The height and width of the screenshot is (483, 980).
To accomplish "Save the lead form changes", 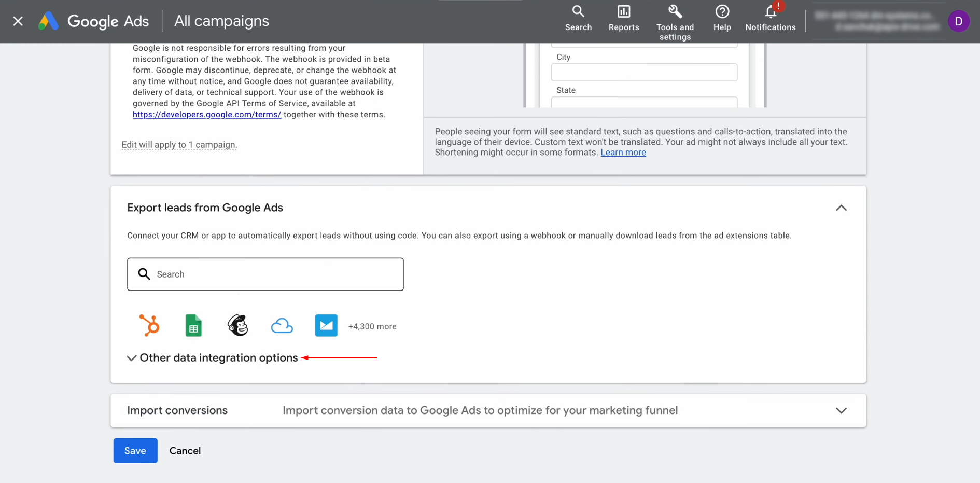I will point(135,451).
